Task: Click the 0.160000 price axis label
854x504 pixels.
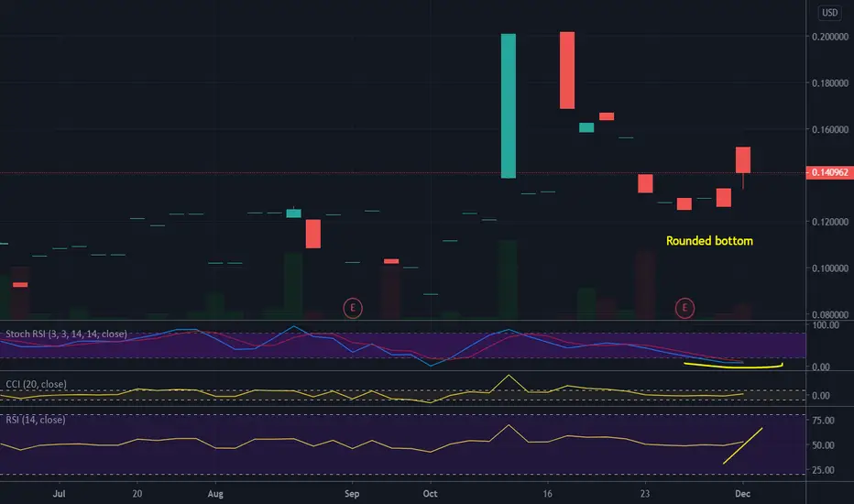Action: point(829,129)
